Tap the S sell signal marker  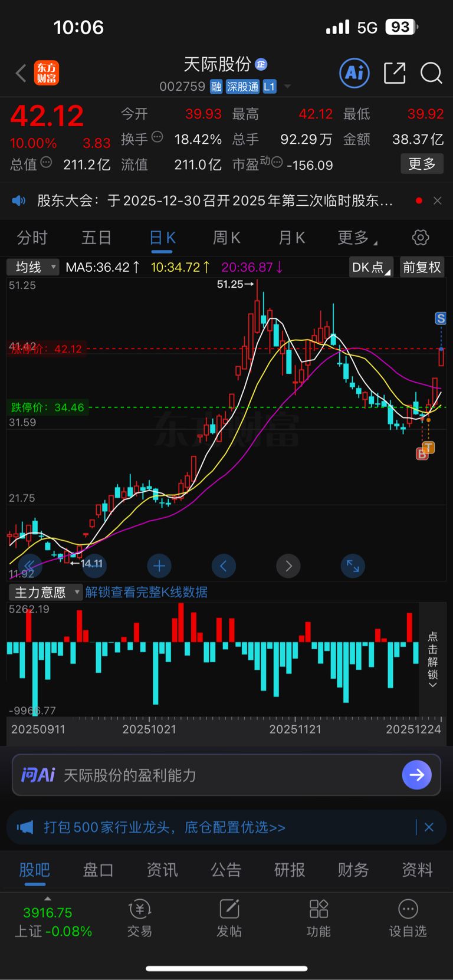pyautogui.click(x=441, y=319)
